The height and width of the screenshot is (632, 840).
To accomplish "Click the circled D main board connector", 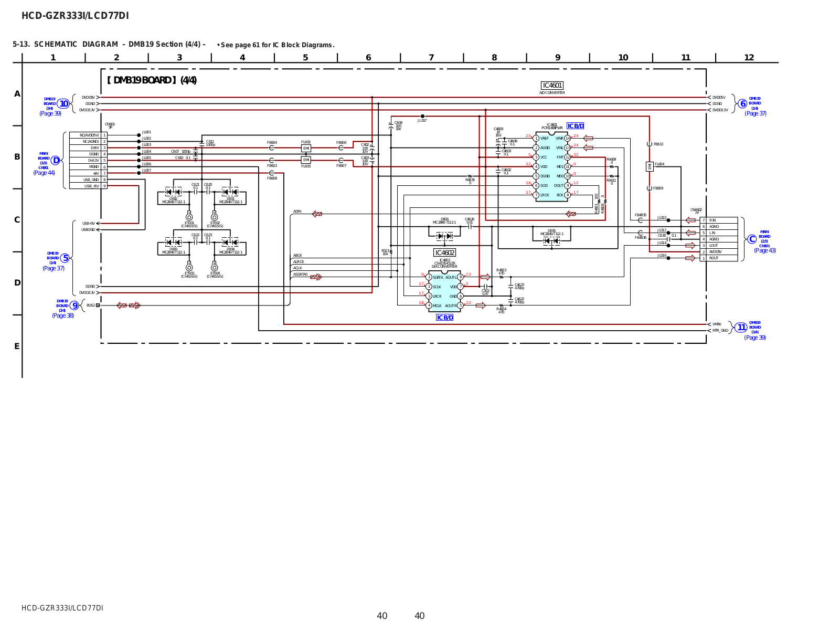I will pos(56,160).
